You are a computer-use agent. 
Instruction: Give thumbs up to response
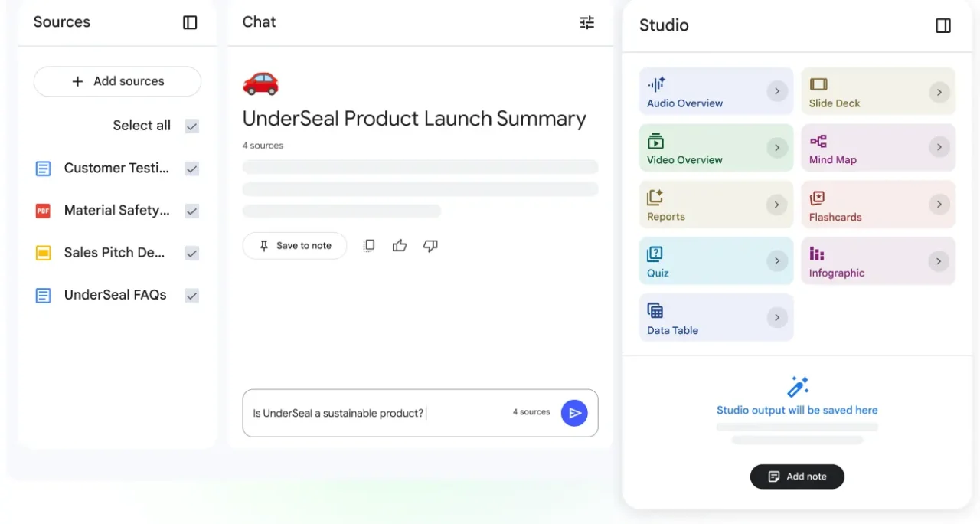(400, 246)
